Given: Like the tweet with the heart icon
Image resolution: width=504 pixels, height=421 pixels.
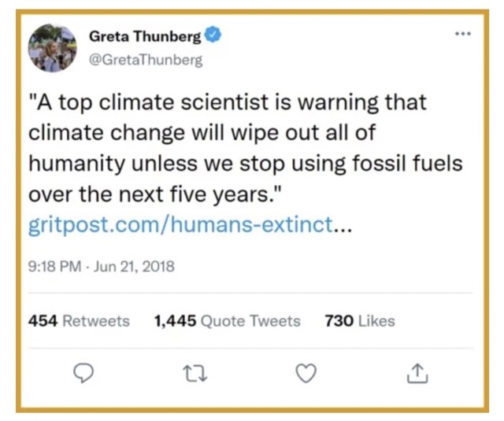Looking at the screenshot, I should [305, 374].
